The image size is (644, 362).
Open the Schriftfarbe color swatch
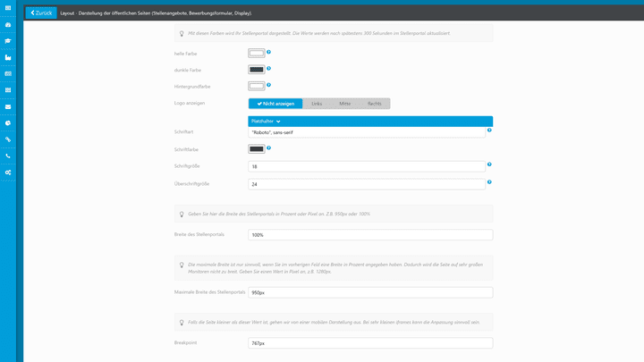coord(257,149)
